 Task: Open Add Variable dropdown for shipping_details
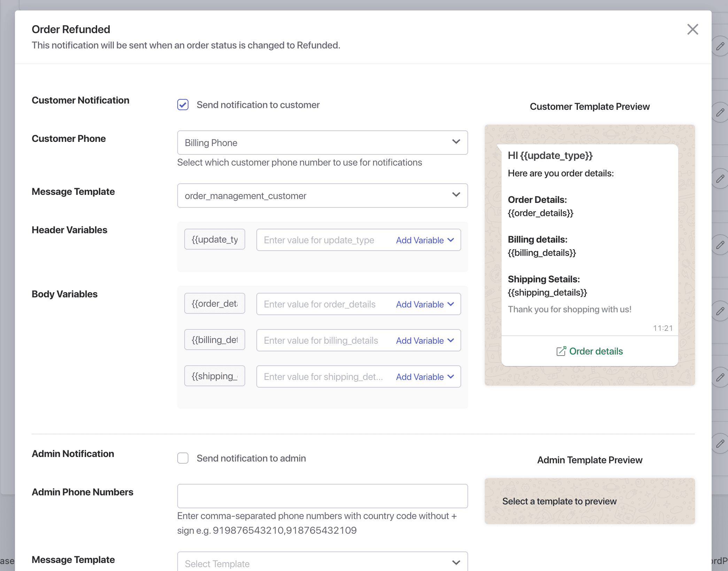click(x=425, y=376)
